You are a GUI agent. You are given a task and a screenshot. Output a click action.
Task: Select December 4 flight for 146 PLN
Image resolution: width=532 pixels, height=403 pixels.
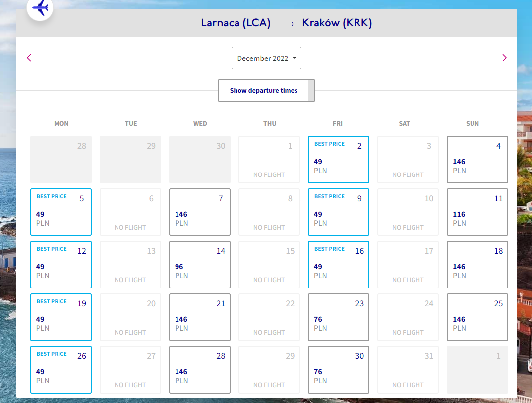[477, 160]
